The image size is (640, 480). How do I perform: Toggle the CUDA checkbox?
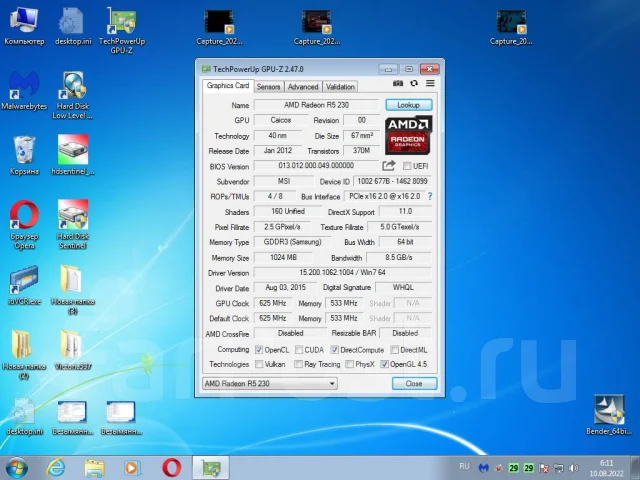click(299, 350)
